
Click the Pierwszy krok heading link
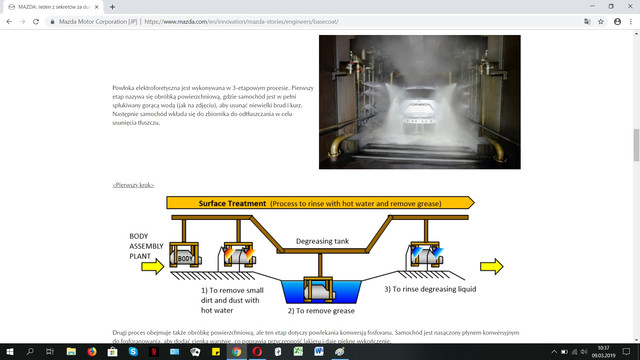(133, 185)
